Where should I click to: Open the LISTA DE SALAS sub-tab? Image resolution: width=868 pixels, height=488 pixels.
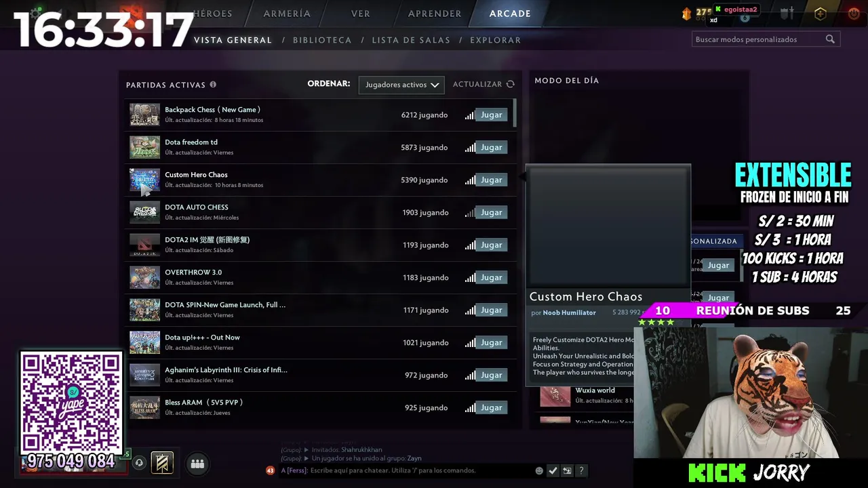click(411, 40)
